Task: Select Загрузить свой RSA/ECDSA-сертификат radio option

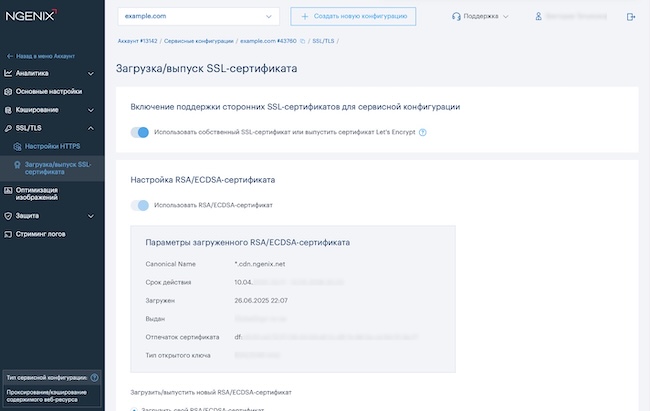Action: (x=134, y=409)
